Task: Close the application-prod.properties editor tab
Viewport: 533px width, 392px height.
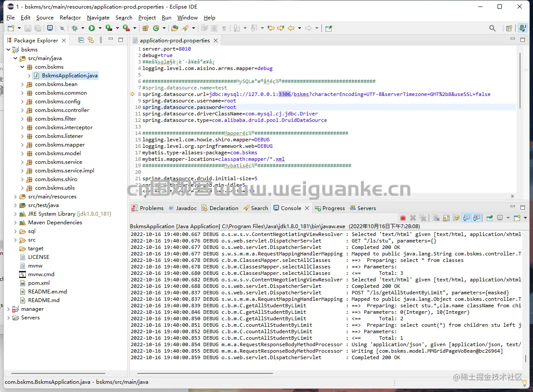Action: click(215, 40)
